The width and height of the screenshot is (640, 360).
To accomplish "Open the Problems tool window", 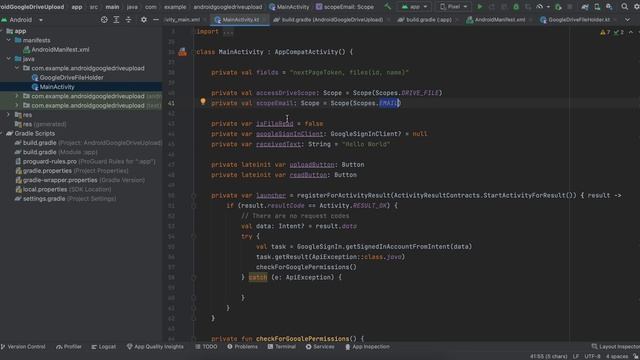I will (x=242, y=347).
